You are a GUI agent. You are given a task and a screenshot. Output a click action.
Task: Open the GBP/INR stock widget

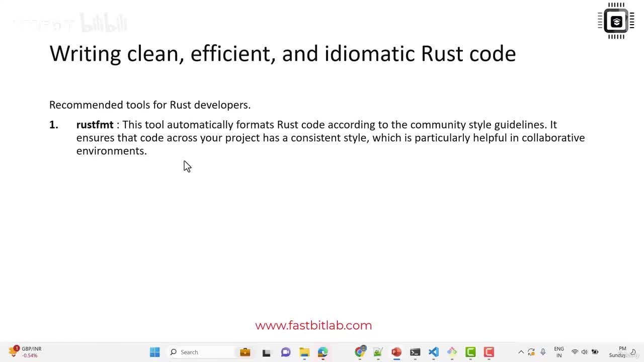25,352
